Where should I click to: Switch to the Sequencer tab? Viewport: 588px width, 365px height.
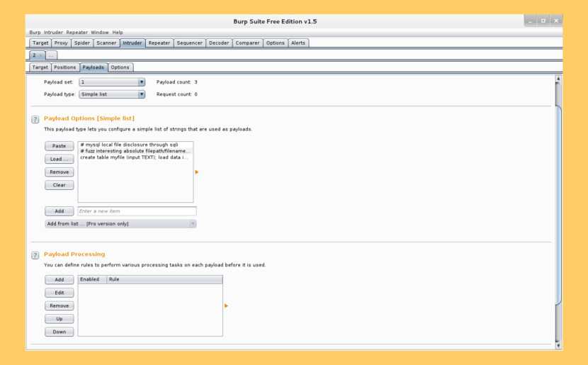pyautogui.click(x=189, y=43)
